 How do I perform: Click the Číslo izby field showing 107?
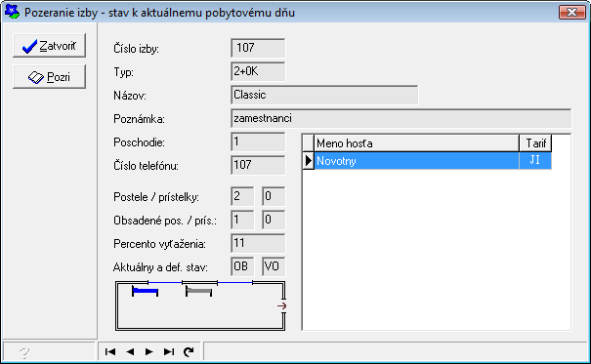click(x=258, y=48)
